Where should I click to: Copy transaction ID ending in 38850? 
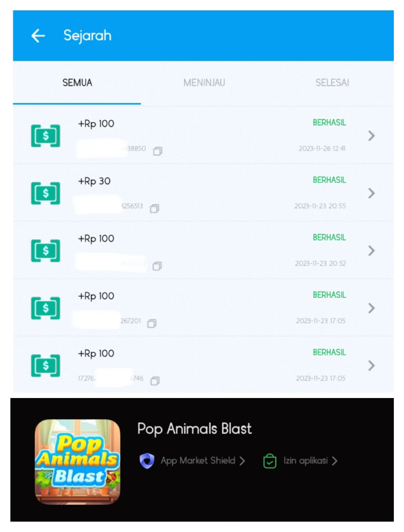[158, 151]
